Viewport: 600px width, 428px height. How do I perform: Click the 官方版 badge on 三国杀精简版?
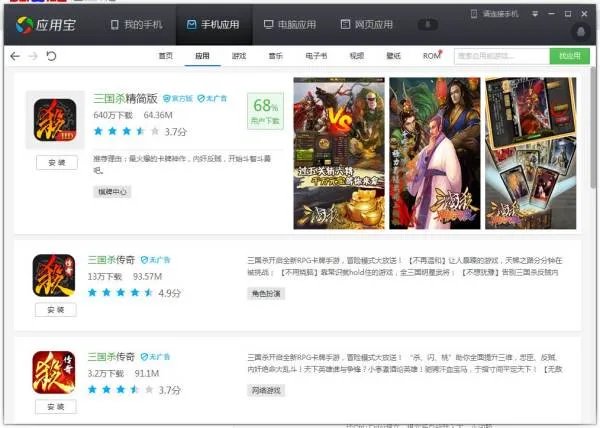(x=178, y=99)
